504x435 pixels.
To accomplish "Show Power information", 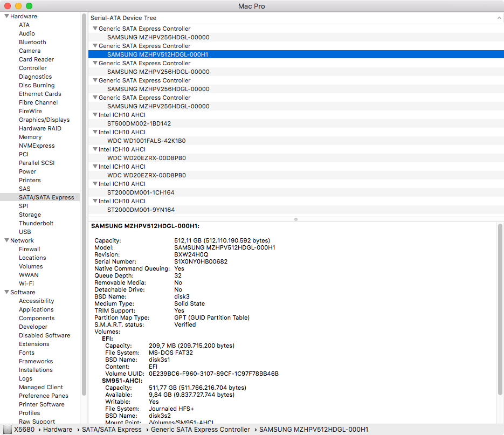I will pyautogui.click(x=27, y=171).
